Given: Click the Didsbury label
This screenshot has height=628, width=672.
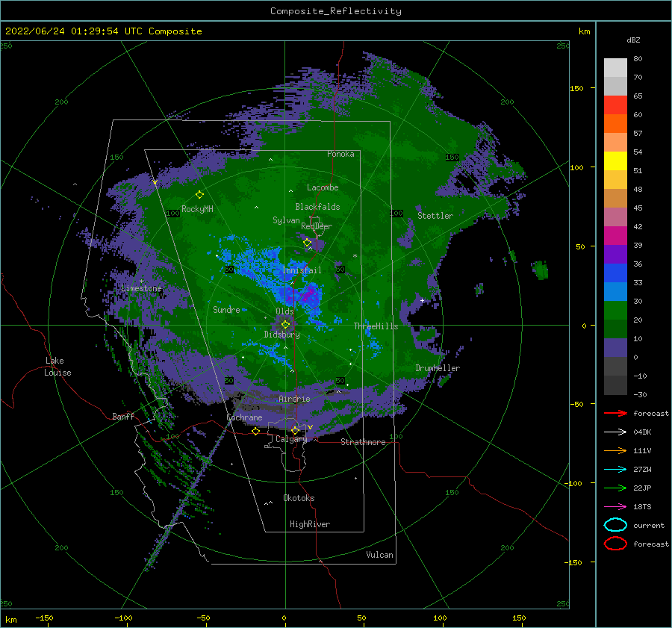Looking at the screenshot, I should pyautogui.click(x=281, y=335).
